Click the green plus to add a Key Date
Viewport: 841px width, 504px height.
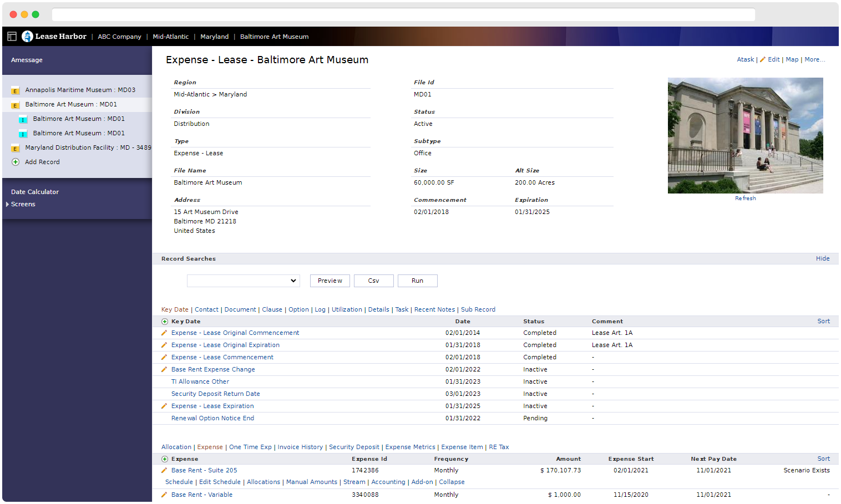tap(164, 321)
